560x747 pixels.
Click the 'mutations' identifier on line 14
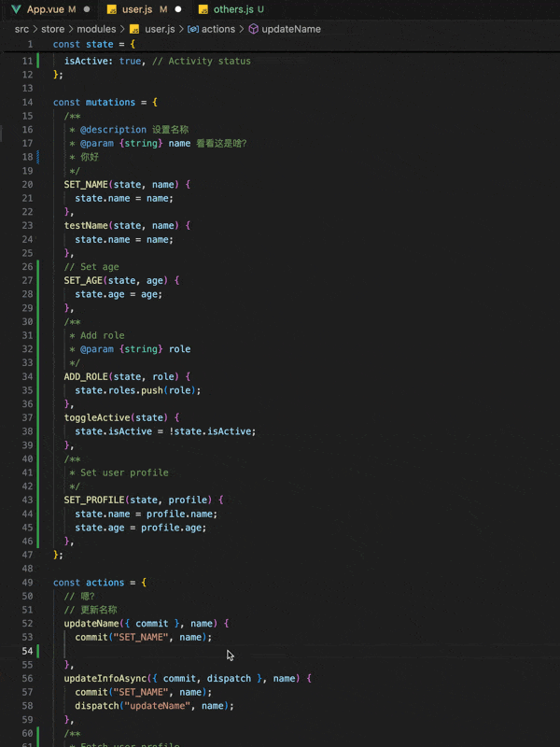coord(110,102)
